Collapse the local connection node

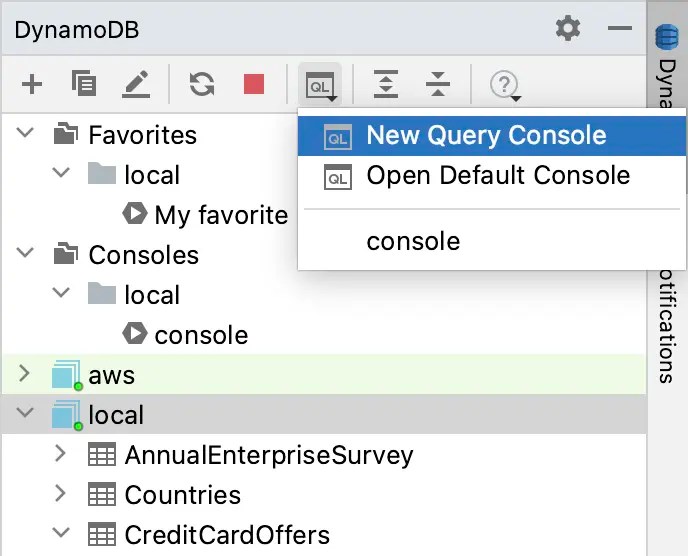(x=25, y=413)
